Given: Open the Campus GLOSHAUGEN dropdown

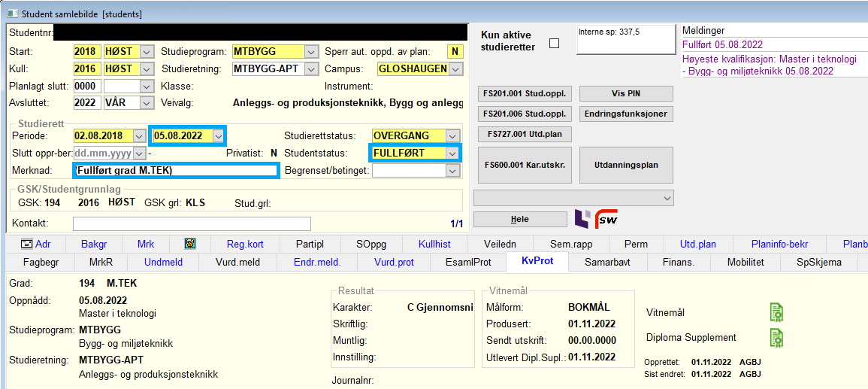Looking at the screenshot, I should 456,69.
